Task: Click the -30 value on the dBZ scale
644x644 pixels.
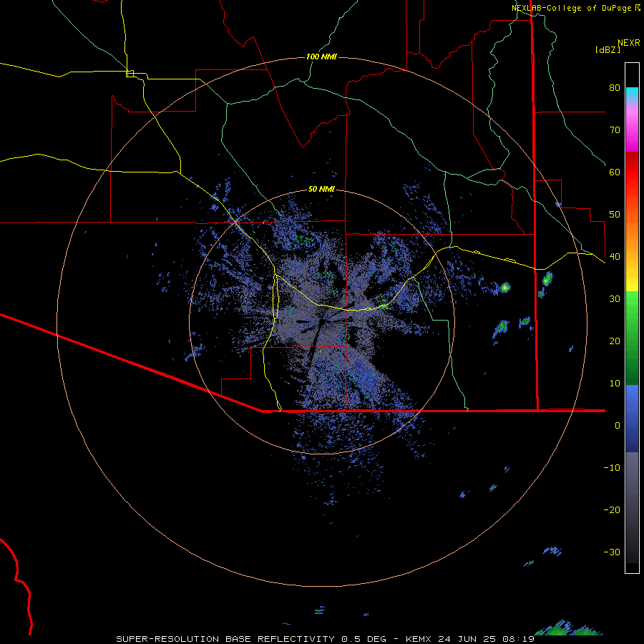Action: tap(612, 552)
